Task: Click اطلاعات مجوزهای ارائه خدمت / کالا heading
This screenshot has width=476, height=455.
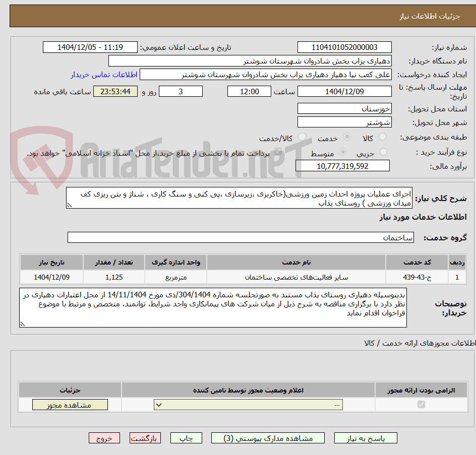Action: [420, 343]
